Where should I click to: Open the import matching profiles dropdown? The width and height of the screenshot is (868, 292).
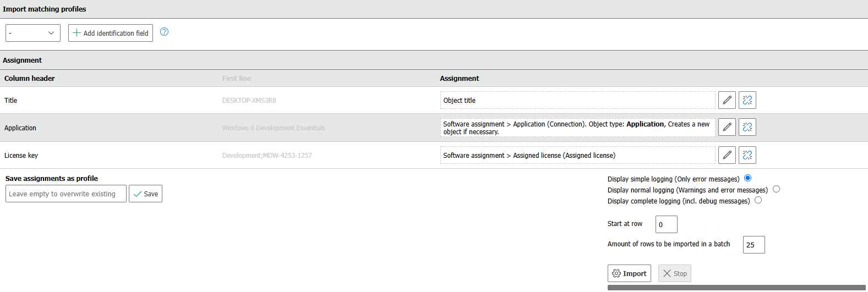(x=33, y=33)
